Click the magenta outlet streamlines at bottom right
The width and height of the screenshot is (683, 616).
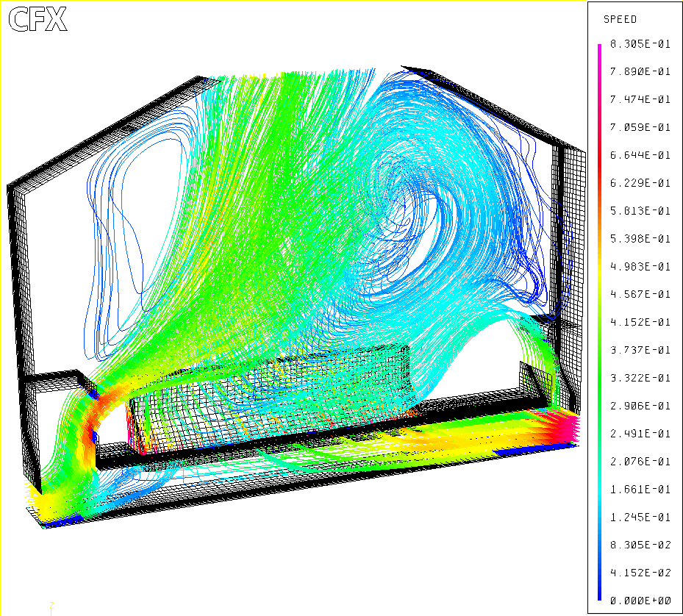pyautogui.click(x=559, y=429)
